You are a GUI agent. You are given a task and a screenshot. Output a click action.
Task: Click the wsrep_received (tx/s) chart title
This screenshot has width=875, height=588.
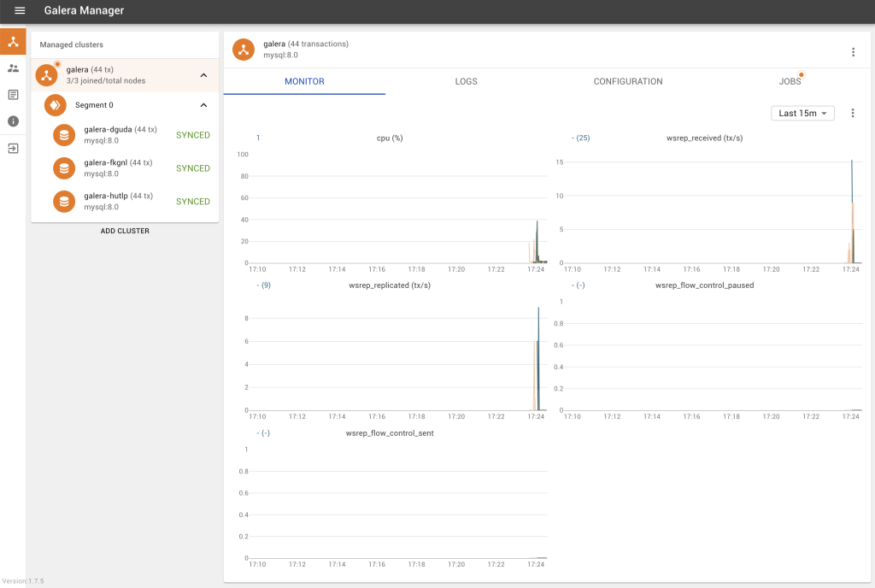click(704, 138)
